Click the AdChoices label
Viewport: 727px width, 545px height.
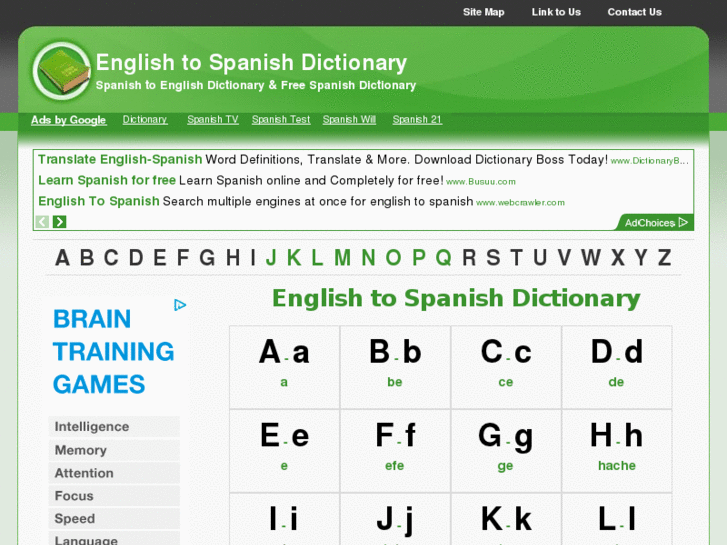649,223
